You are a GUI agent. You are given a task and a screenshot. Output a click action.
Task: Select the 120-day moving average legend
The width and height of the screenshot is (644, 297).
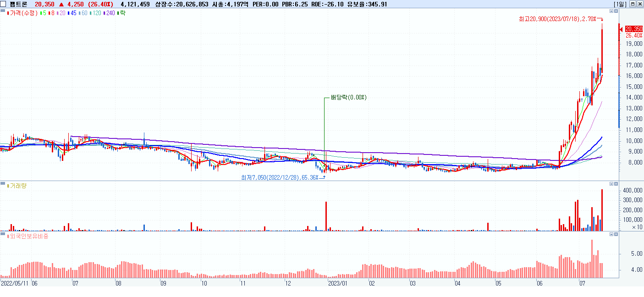(x=96, y=13)
